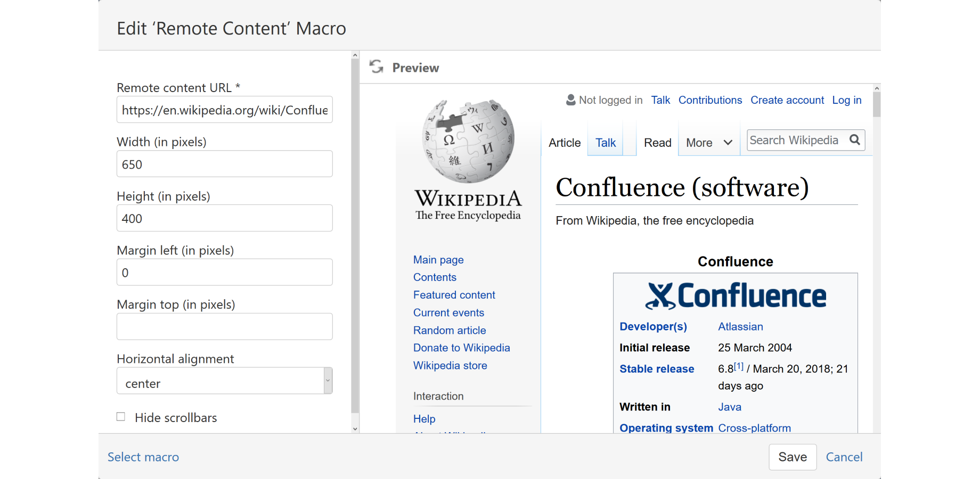This screenshot has width=980, height=479.
Task: Open Featured content link
Action: coord(454,295)
